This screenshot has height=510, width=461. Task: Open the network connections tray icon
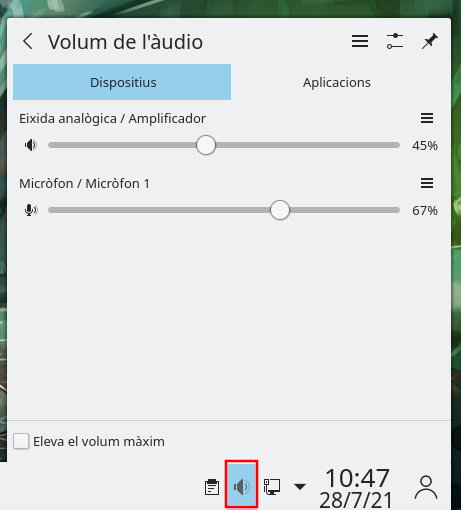(x=272, y=487)
